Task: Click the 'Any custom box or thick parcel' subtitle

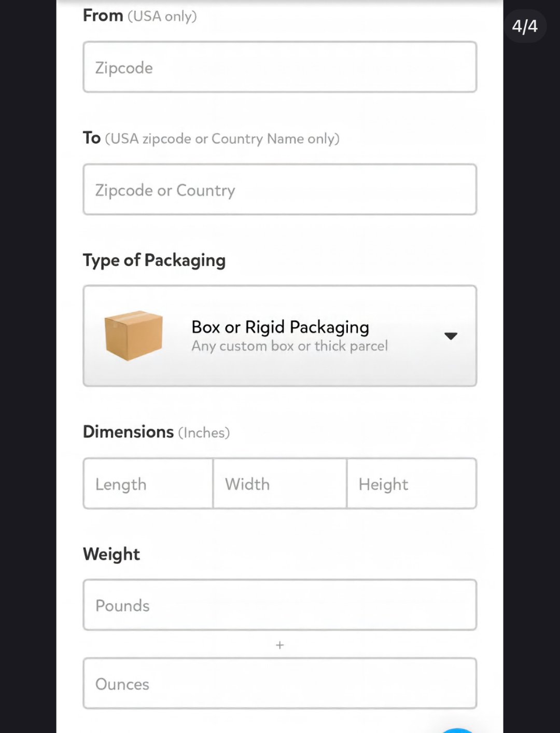Action: point(289,346)
